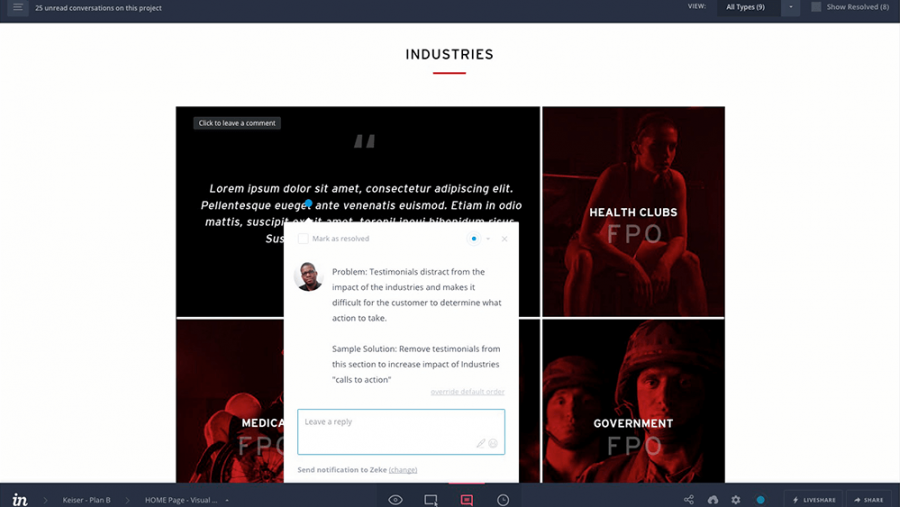Screen dimensions: 900x507
Task: Check the Mark as resolved checkbox
Action: pyautogui.click(x=303, y=239)
